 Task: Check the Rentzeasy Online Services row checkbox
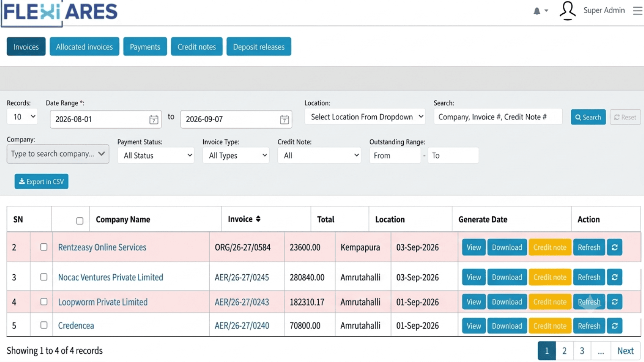click(44, 247)
